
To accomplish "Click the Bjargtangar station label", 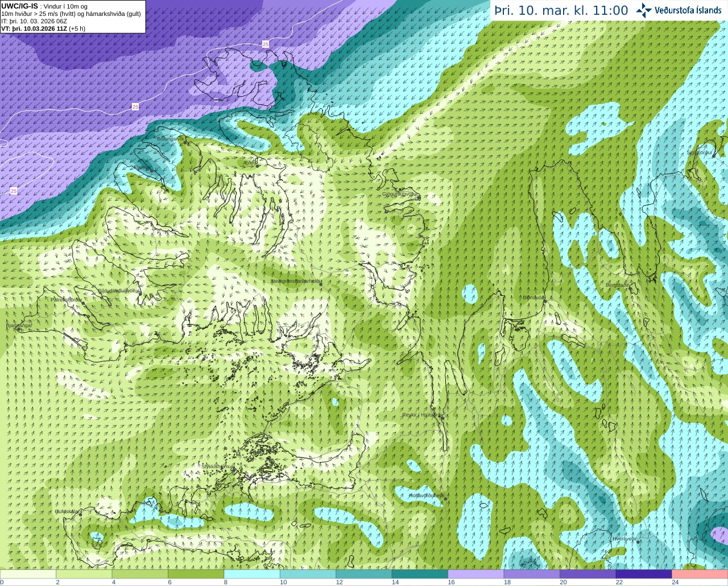I will (19, 325).
